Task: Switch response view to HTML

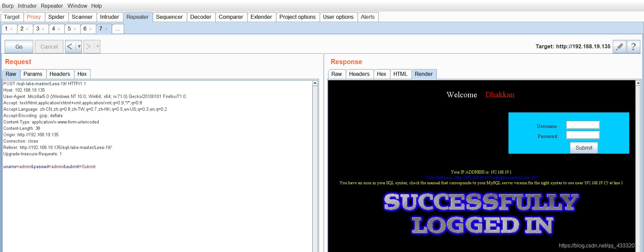Action: click(x=400, y=74)
